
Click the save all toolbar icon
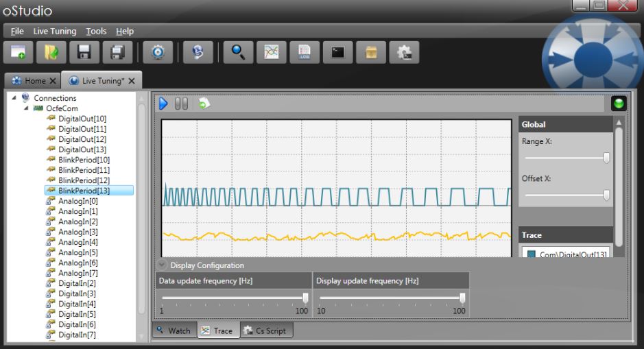click(x=117, y=52)
